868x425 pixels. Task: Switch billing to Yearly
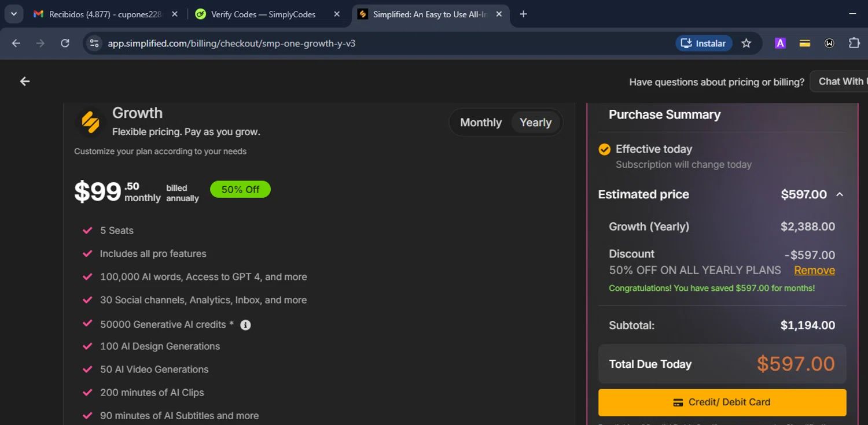click(535, 123)
